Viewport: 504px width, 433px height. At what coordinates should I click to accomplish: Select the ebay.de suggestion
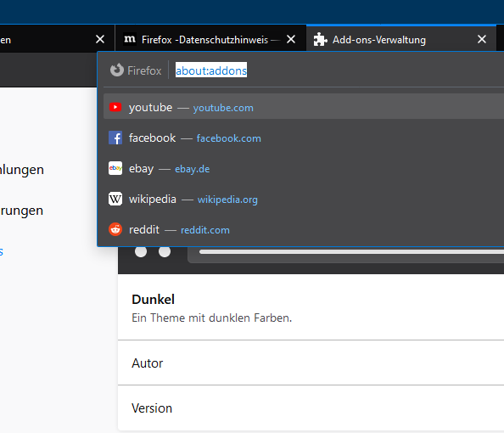coord(304,168)
